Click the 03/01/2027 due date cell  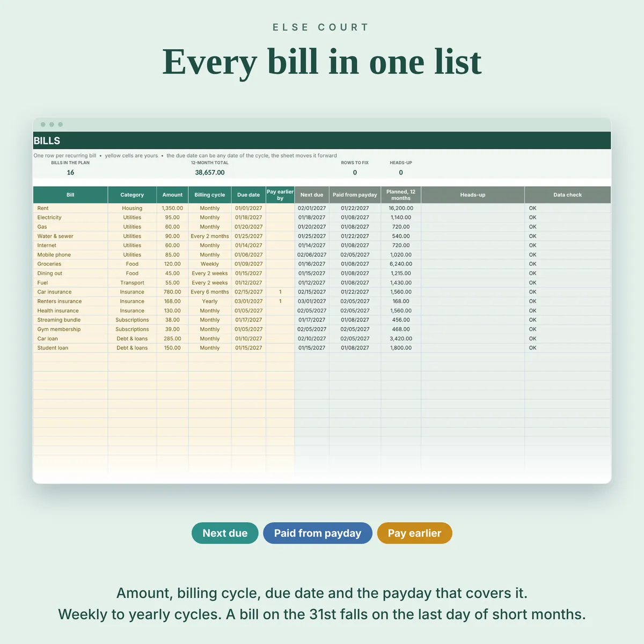(248, 301)
